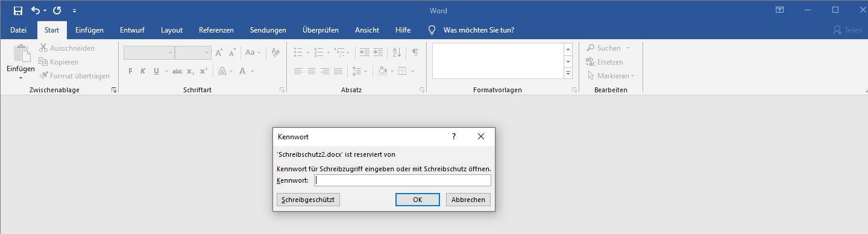The height and width of the screenshot is (234, 868).
Task: Expand the Formatvorlagen gallery more arrow
Action: pos(568,73)
